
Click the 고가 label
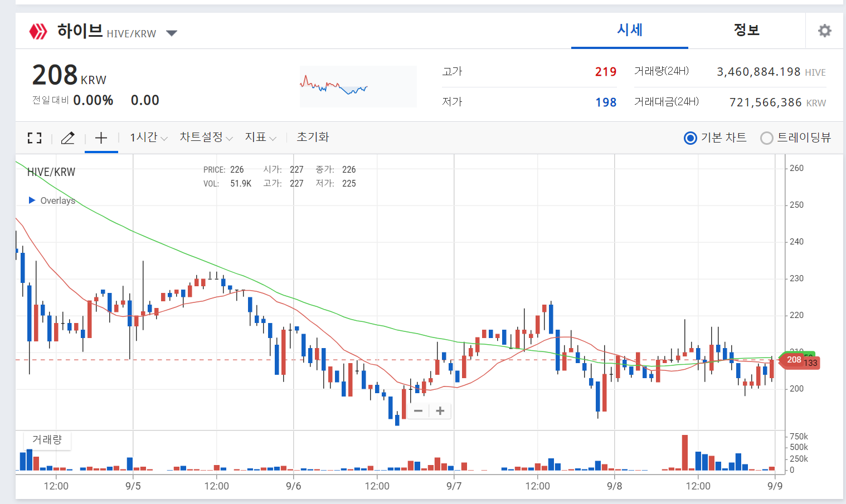(453, 71)
